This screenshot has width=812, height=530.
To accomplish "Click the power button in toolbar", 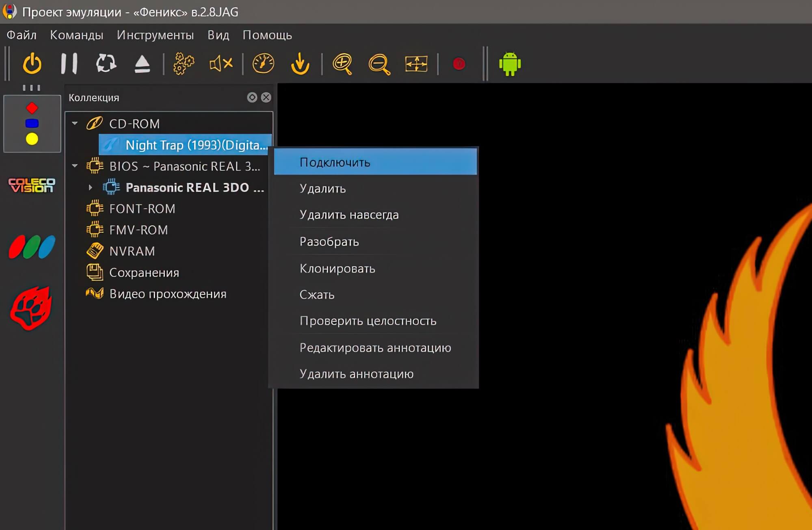I will (x=32, y=64).
